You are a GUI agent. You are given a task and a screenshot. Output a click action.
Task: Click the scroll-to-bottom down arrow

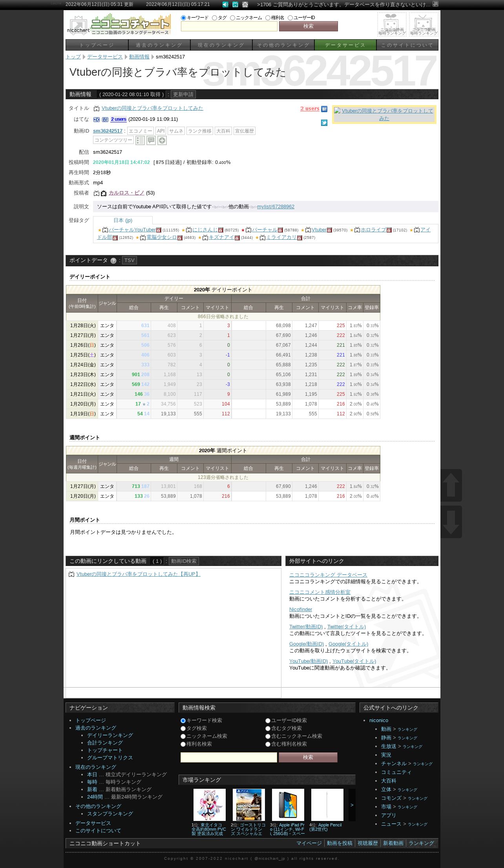coord(451,522)
